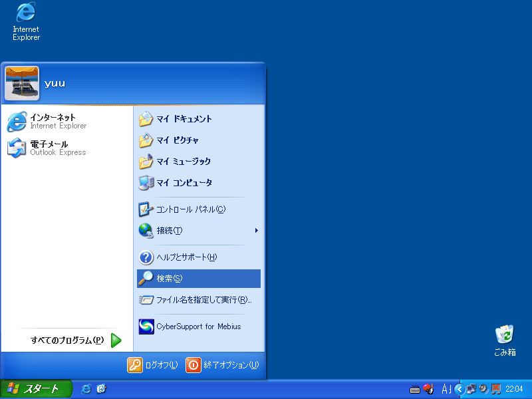
Task: Open マイ コンピュータ
Action: tap(184, 183)
